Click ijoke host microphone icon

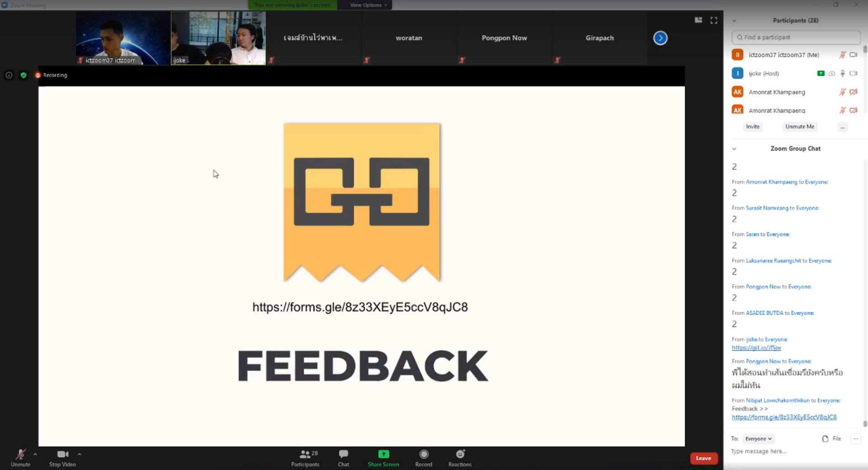[843, 73]
